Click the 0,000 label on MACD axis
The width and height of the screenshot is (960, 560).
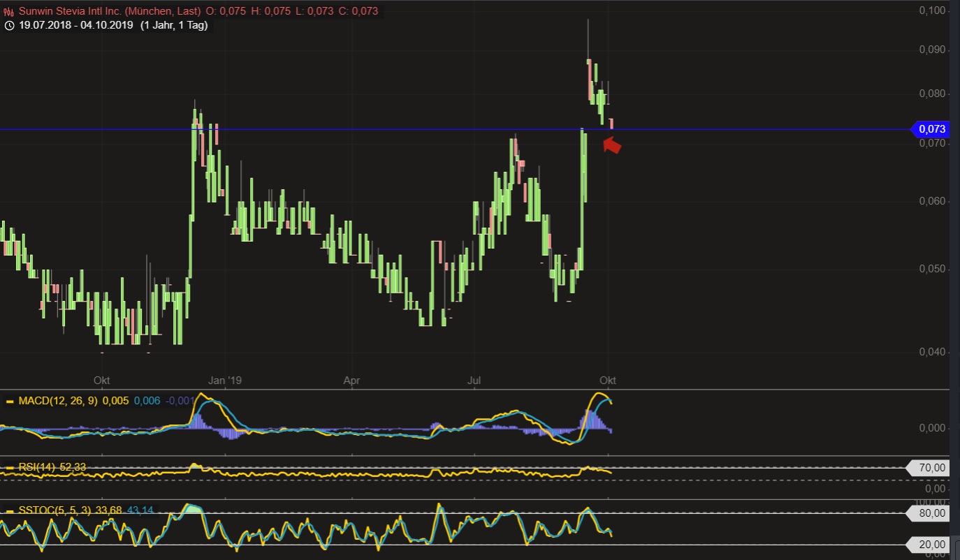[932, 428]
